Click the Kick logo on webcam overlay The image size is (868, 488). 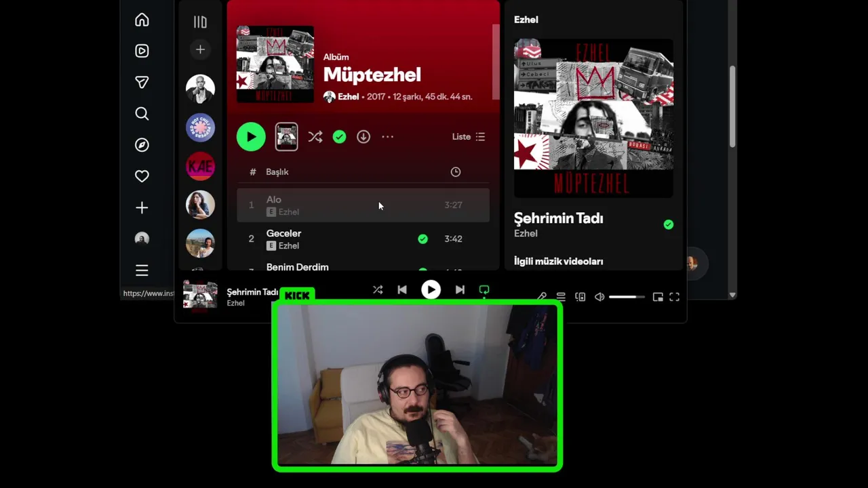[297, 295]
